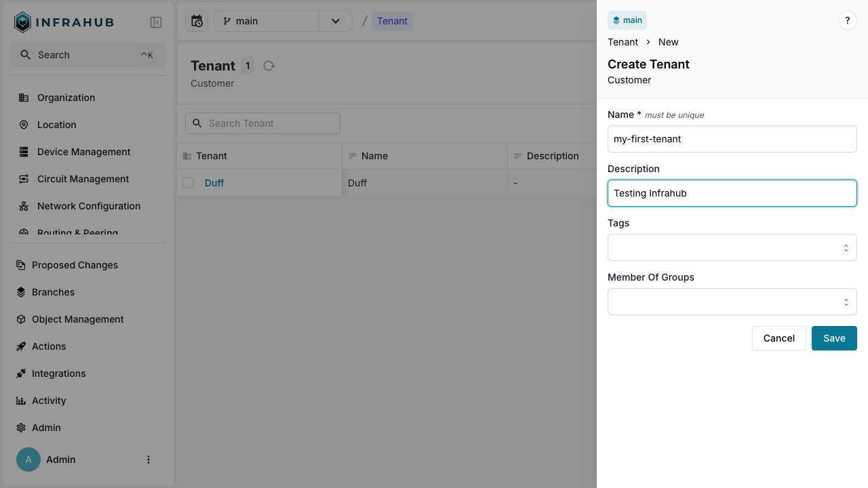Open Organization menu
This screenshot has height=488, width=868.
click(88, 98)
